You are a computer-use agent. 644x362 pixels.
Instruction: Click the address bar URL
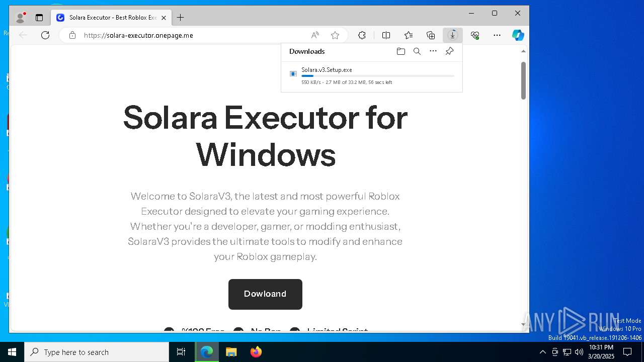pos(138,35)
